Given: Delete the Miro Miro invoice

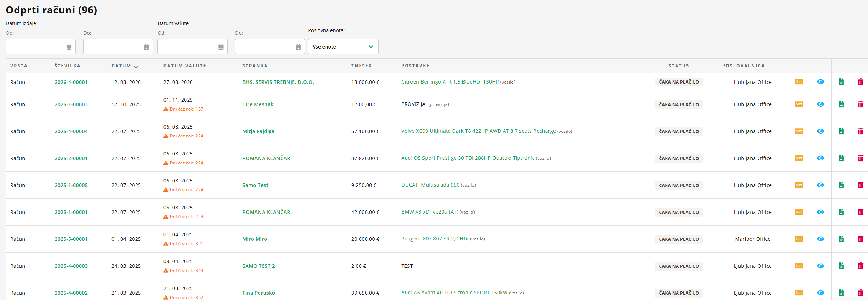Looking at the screenshot, I should tap(861, 239).
